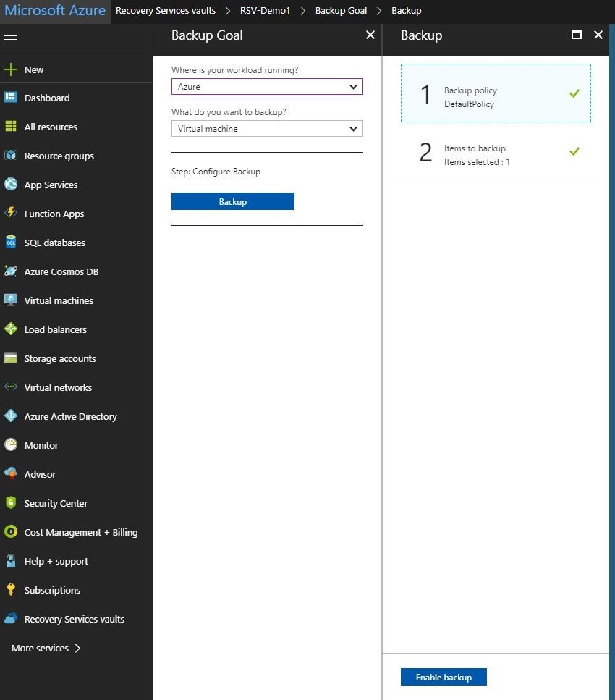Screen dimensions: 615x700
Task: Select step 2 Items to backup
Action: pyautogui.click(x=496, y=153)
